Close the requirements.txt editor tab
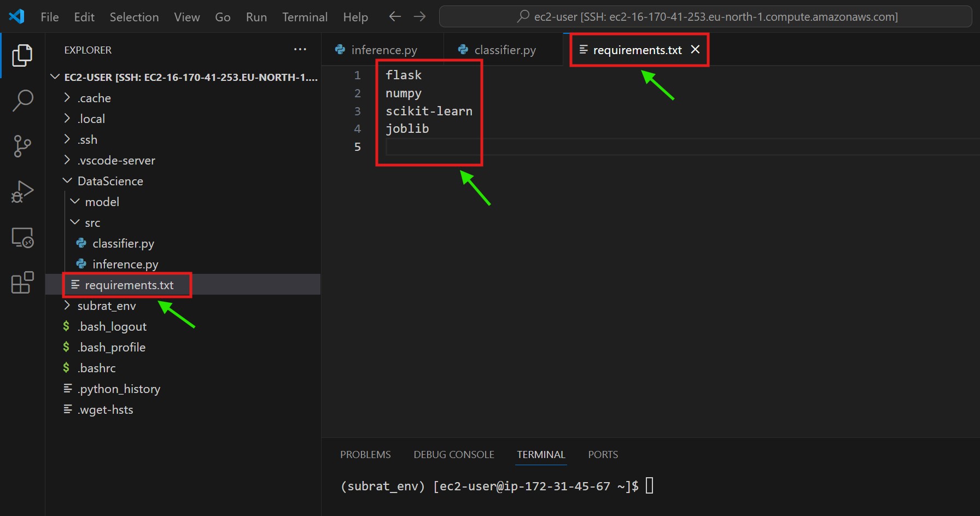980x516 pixels. pyautogui.click(x=695, y=50)
